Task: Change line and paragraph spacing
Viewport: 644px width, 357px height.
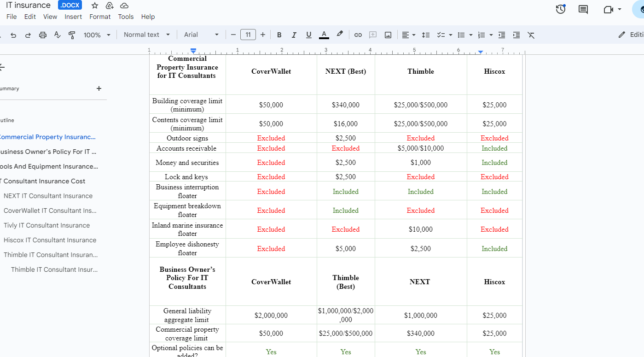Action: pos(426,35)
